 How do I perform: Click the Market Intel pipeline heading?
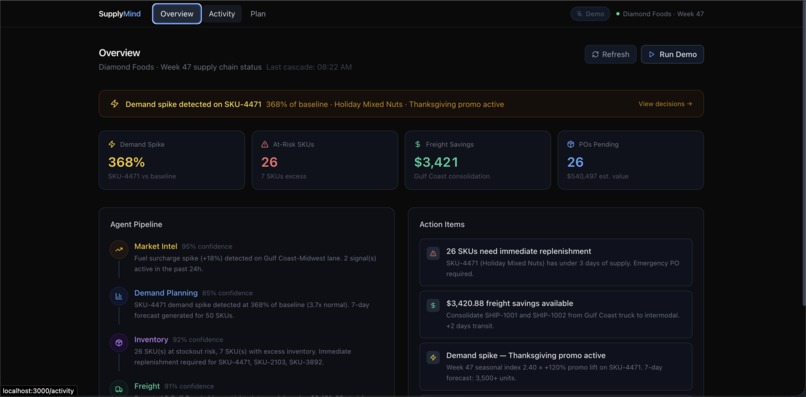156,246
